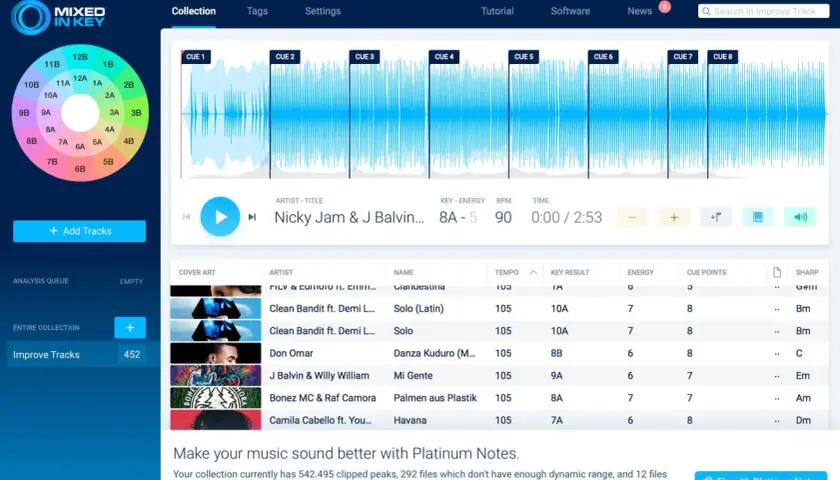
Task: Select 9B on the Camelot wheel
Action: pyautogui.click(x=24, y=113)
